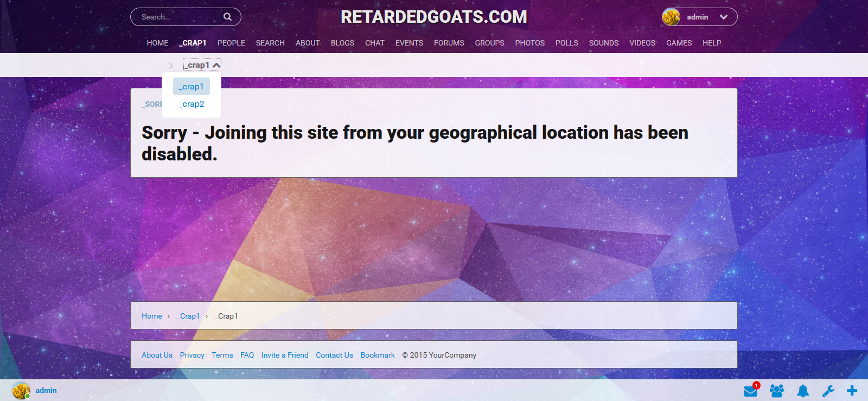The image size is (868, 401).
Task: Click the plus add icon
Action: (x=852, y=391)
